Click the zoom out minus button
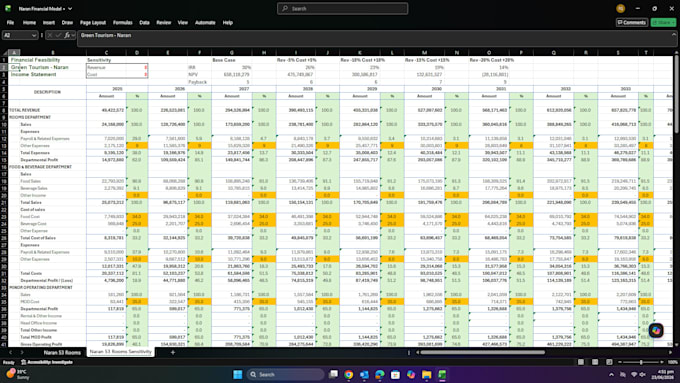Image resolution: width=680 pixels, height=383 pixels. 620,362
